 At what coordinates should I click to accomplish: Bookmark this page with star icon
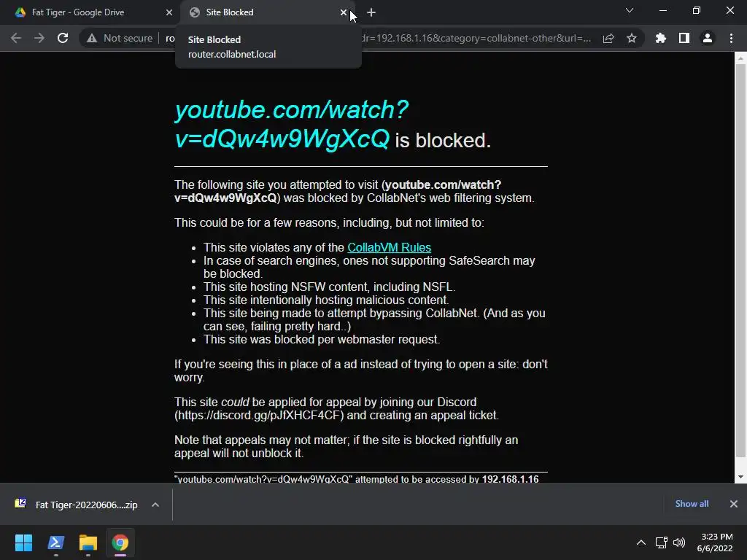click(632, 38)
